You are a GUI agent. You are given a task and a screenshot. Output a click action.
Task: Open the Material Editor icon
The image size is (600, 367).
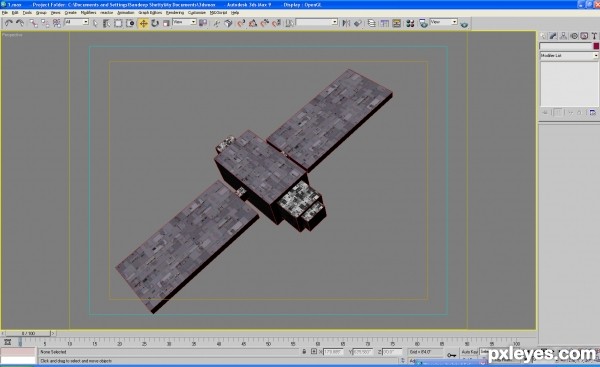[x=410, y=23]
